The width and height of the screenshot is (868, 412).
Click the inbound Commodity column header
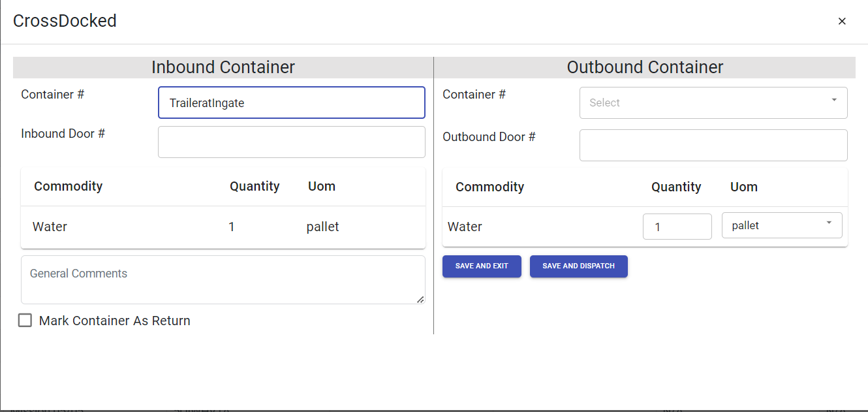(x=69, y=186)
